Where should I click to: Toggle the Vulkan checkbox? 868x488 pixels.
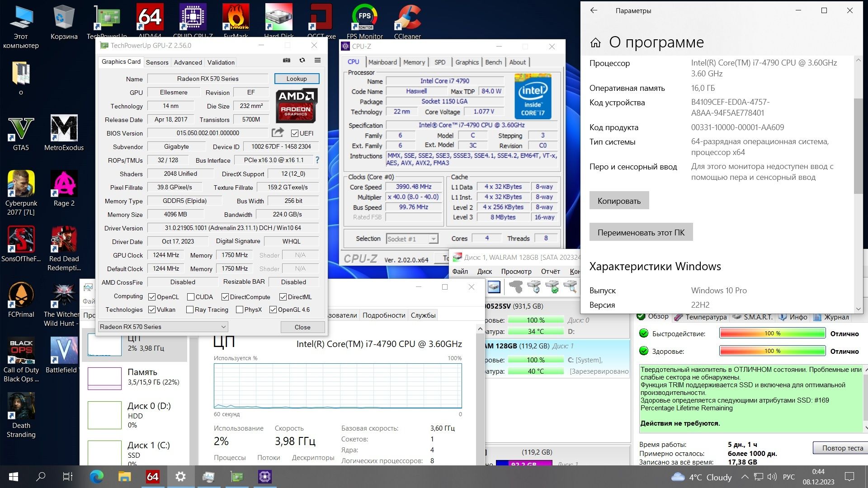point(152,310)
